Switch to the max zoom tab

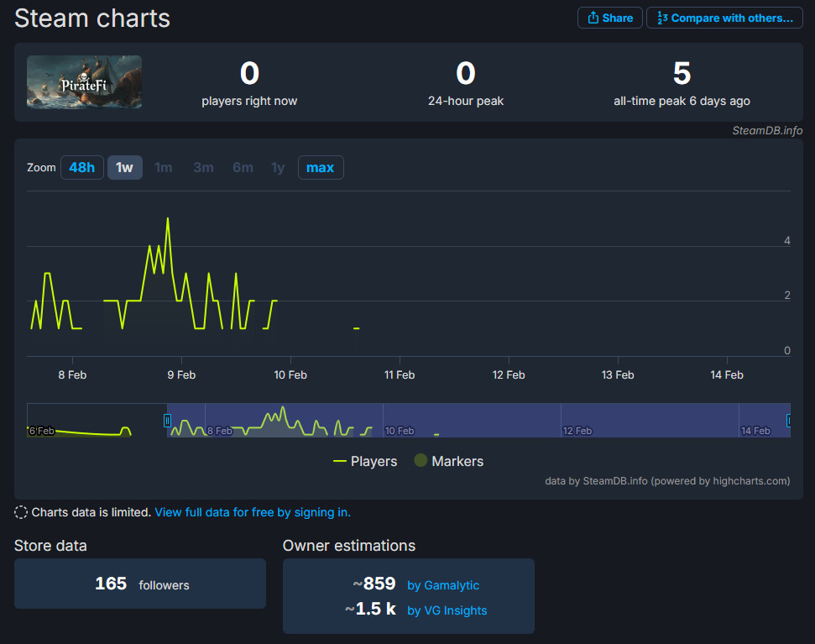point(321,167)
